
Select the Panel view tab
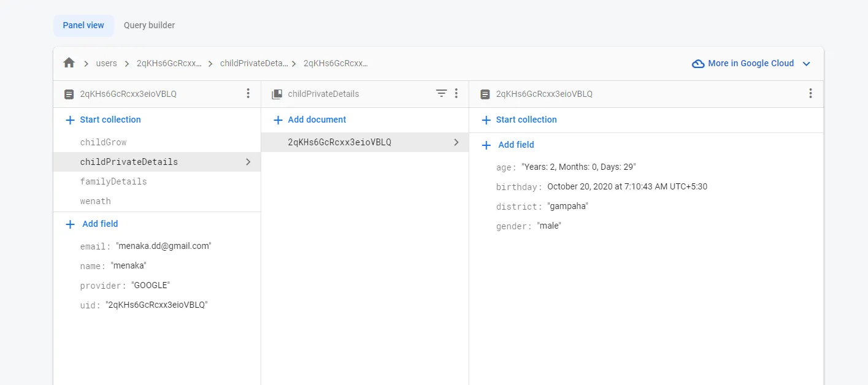coord(83,25)
